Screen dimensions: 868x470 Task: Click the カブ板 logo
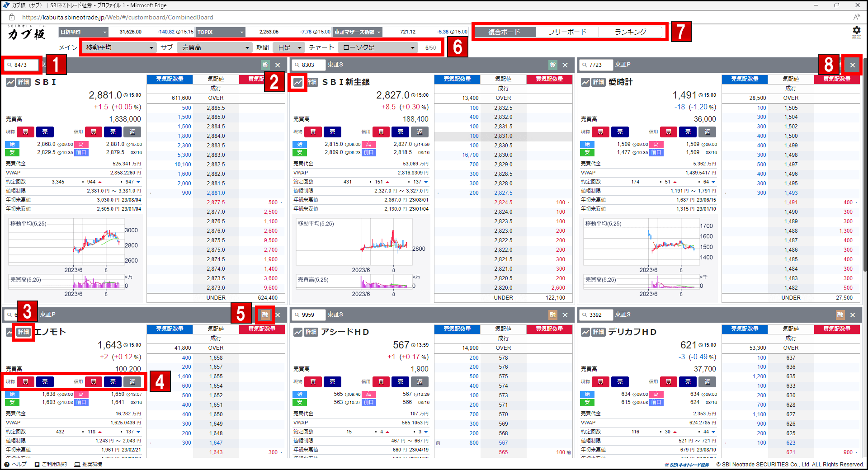pyautogui.click(x=27, y=33)
